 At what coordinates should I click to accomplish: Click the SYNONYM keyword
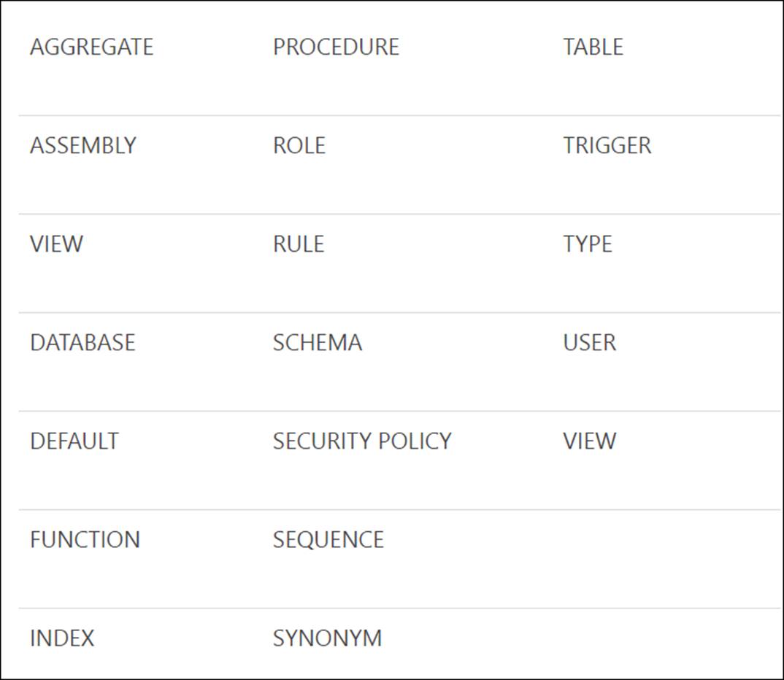point(327,638)
